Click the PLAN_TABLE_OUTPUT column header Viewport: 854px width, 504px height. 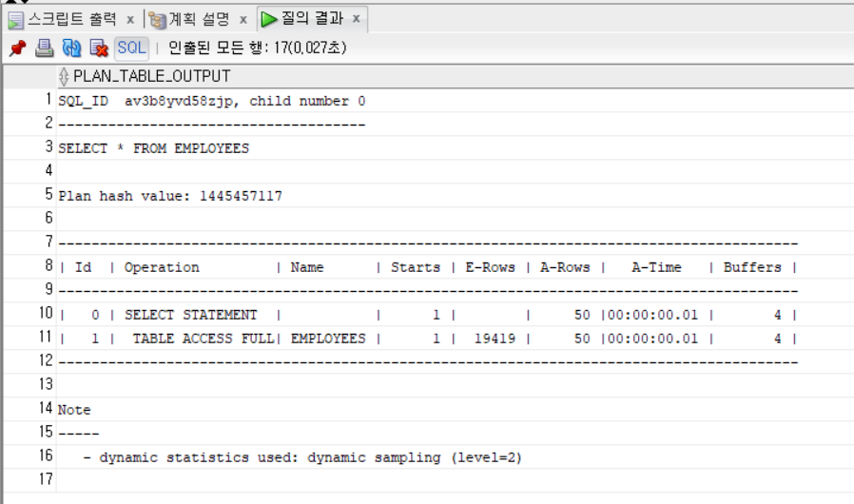click(152, 76)
